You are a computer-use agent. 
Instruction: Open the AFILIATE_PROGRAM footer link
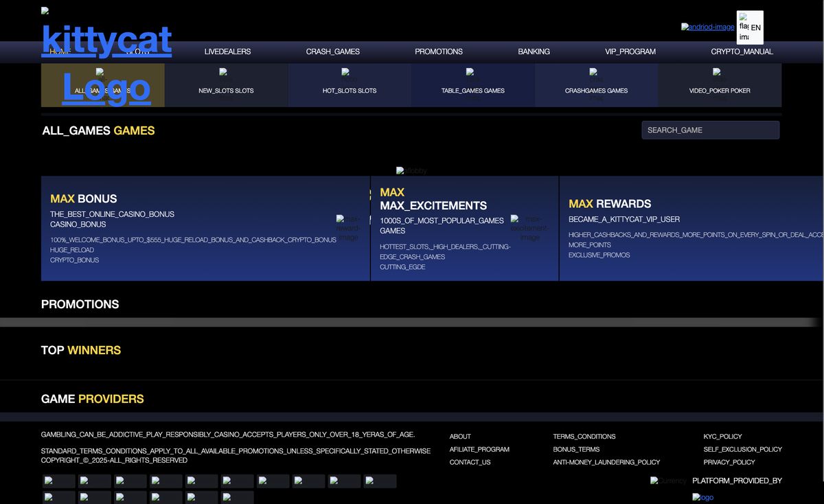tap(479, 450)
